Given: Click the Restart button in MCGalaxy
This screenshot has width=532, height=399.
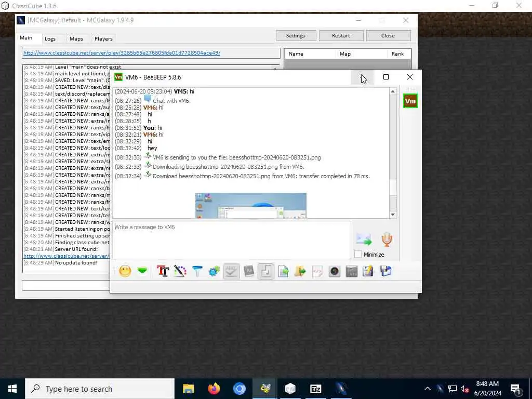Looking at the screenshot, I should pyautogui.click(x=341, y=36).
